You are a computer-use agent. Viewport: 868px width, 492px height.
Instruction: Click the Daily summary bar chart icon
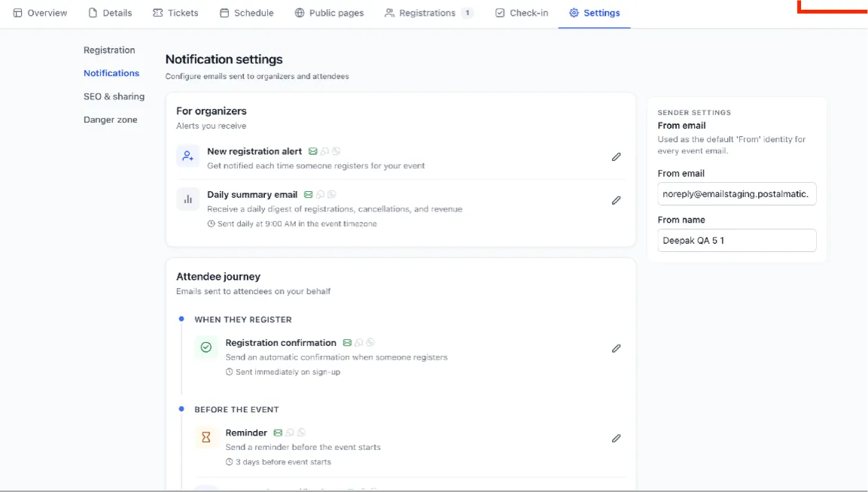(x=187, y=199)
